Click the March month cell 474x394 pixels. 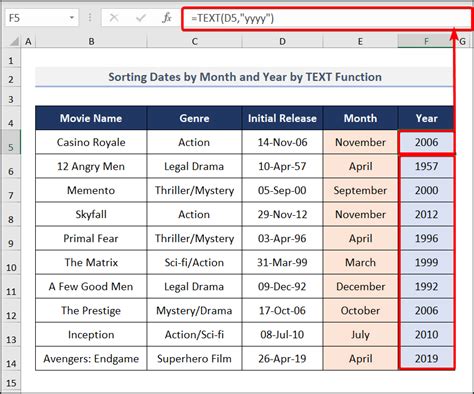pyautogui.click(x=360, y=262)
